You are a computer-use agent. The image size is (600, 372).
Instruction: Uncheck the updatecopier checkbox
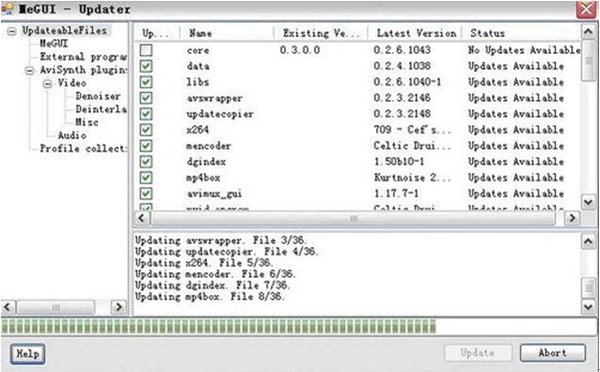click(x=146, y=114)
